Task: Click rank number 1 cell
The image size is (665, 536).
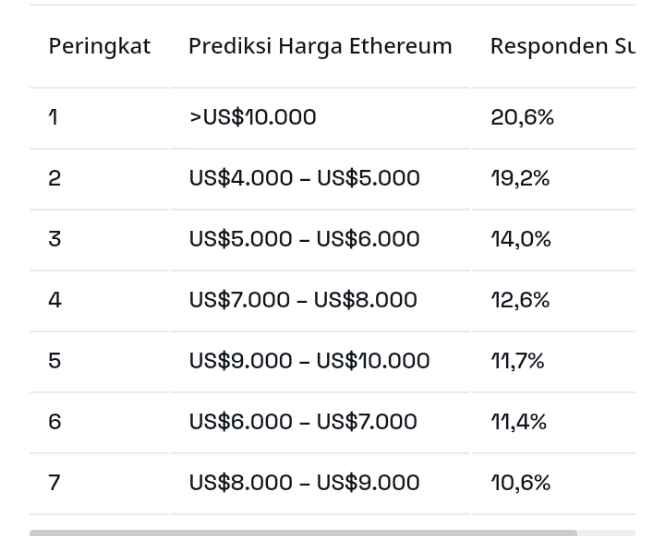Action: click(x=53, y=118)
